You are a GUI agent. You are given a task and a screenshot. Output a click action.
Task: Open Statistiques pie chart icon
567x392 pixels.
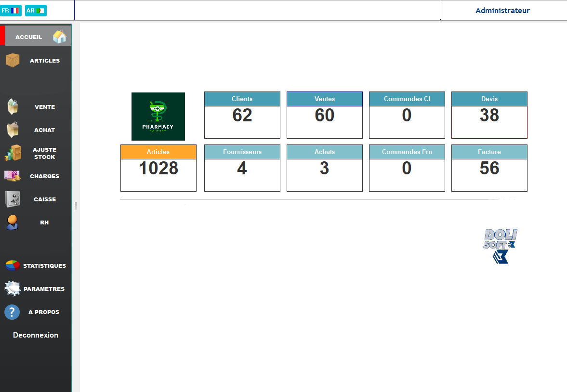click(13, 265)
